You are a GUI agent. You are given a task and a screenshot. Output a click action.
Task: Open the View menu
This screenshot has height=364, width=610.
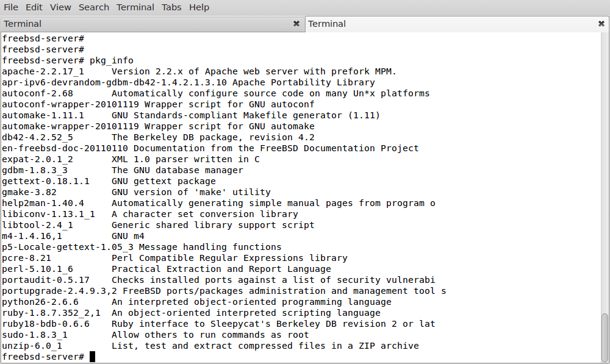[x=60, y=7]
